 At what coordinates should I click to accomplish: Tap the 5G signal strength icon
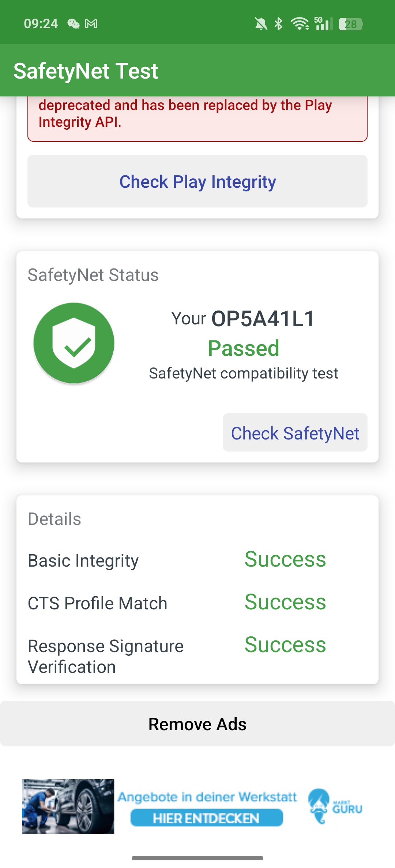click(x=323, y=24)
